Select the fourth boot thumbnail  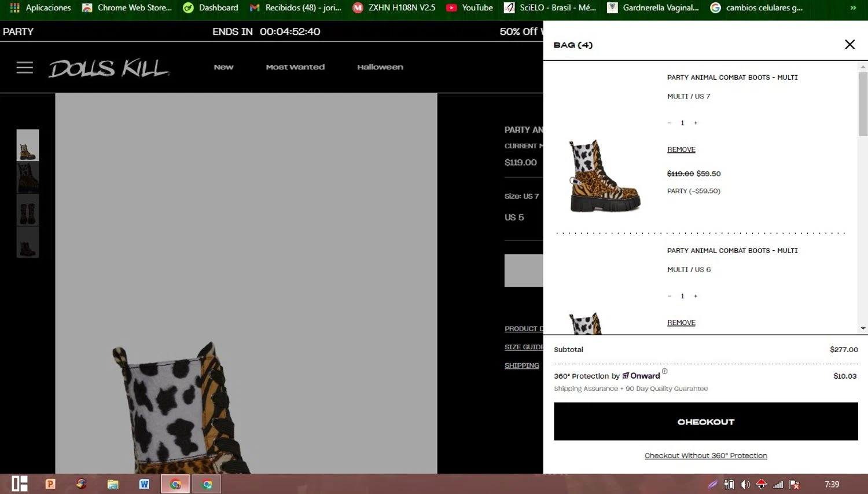coord(28,242)
